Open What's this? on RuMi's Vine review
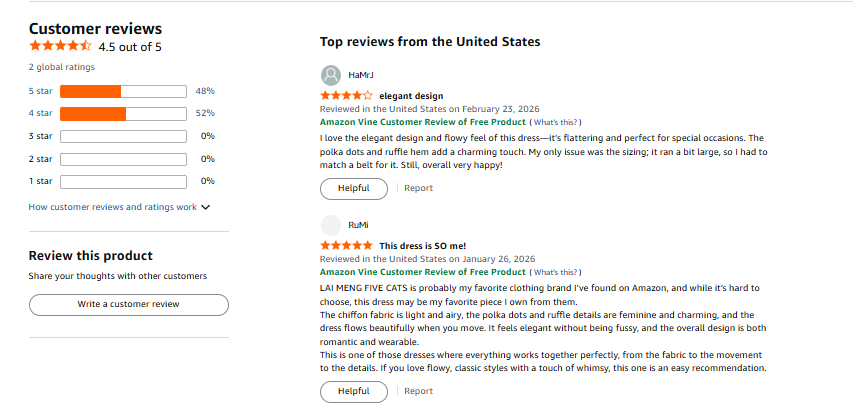 tap(554, 272)
